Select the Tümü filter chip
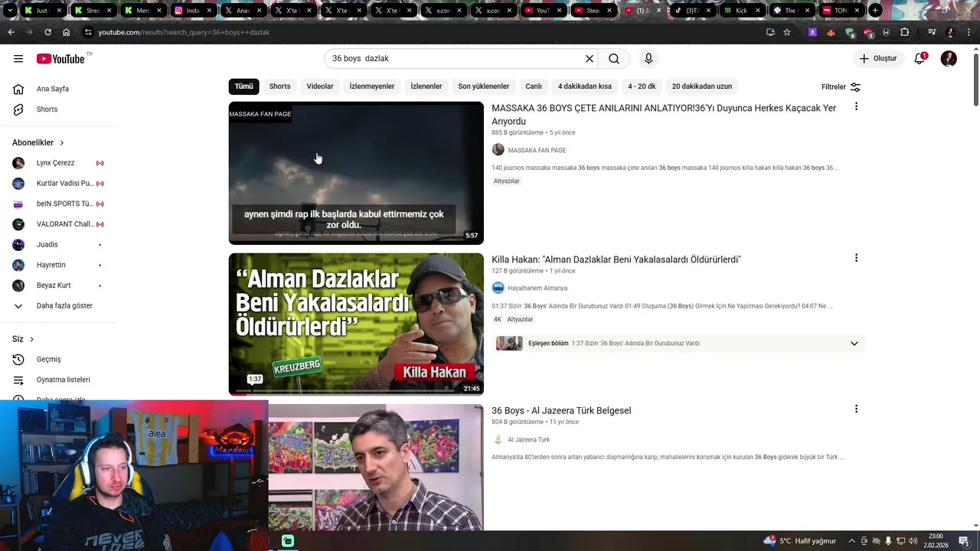 pos(243,86)
